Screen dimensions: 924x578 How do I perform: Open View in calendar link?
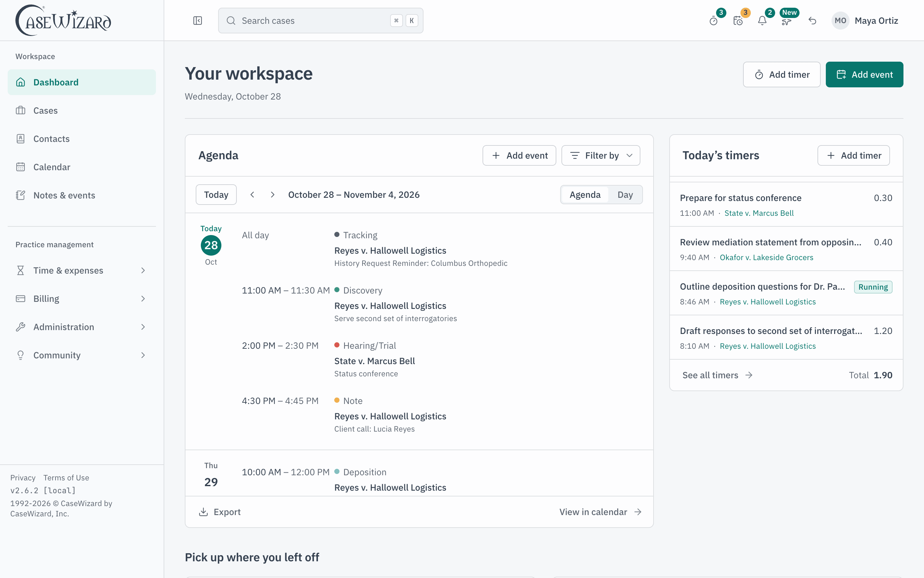(601, 512)
